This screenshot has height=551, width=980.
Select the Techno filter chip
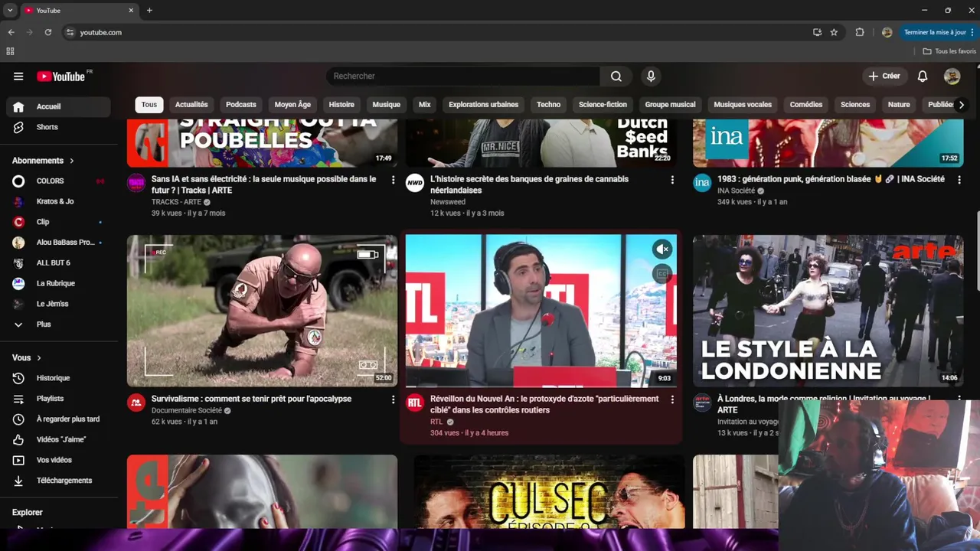(x=548, y=105)
